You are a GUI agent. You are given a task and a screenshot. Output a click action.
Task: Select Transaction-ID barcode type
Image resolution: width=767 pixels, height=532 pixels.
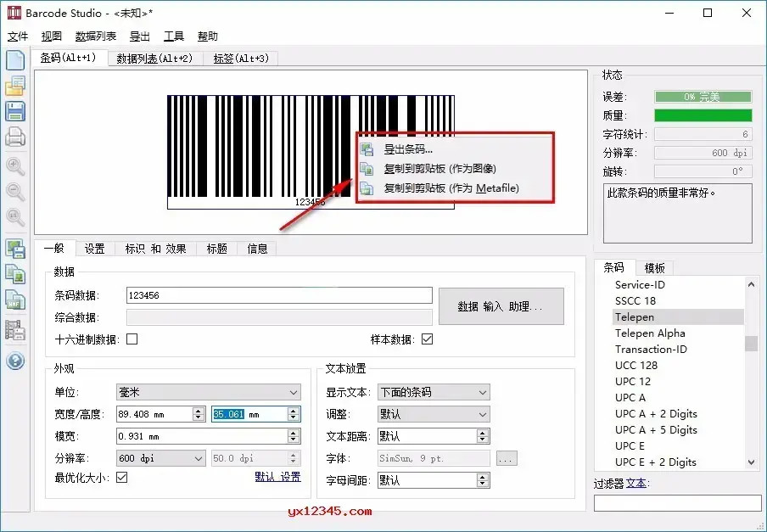[651, 349]
